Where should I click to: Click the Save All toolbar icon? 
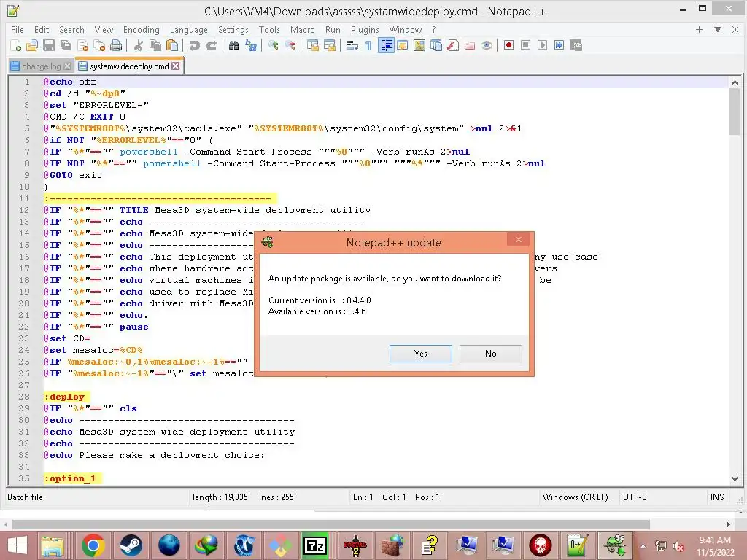click(x=65, y=45)
